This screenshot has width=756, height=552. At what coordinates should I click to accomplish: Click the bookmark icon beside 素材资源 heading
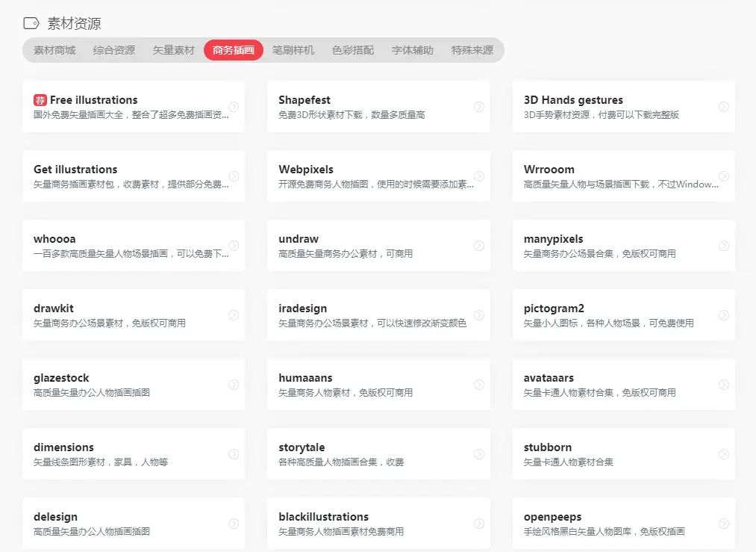[x=31, y=23]
